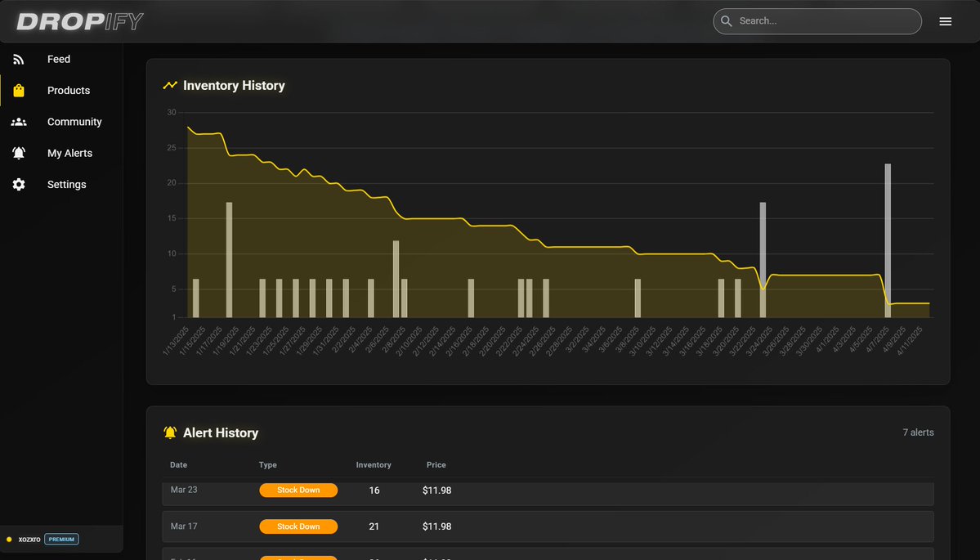
Task: Click the line start point at 1/13/2025
Action: pyautogui.click(x=188, y=127)
